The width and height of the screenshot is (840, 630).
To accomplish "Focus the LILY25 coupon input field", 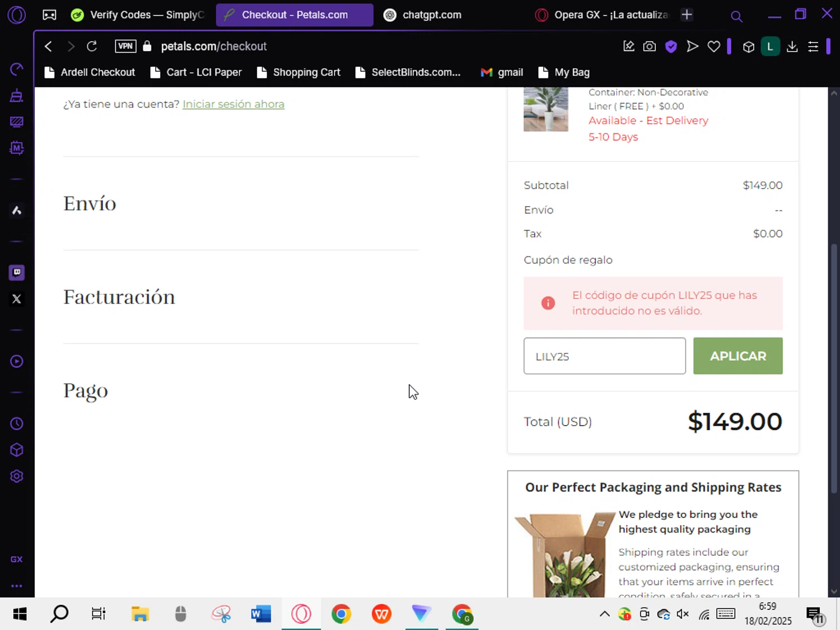I will (604, 356).
